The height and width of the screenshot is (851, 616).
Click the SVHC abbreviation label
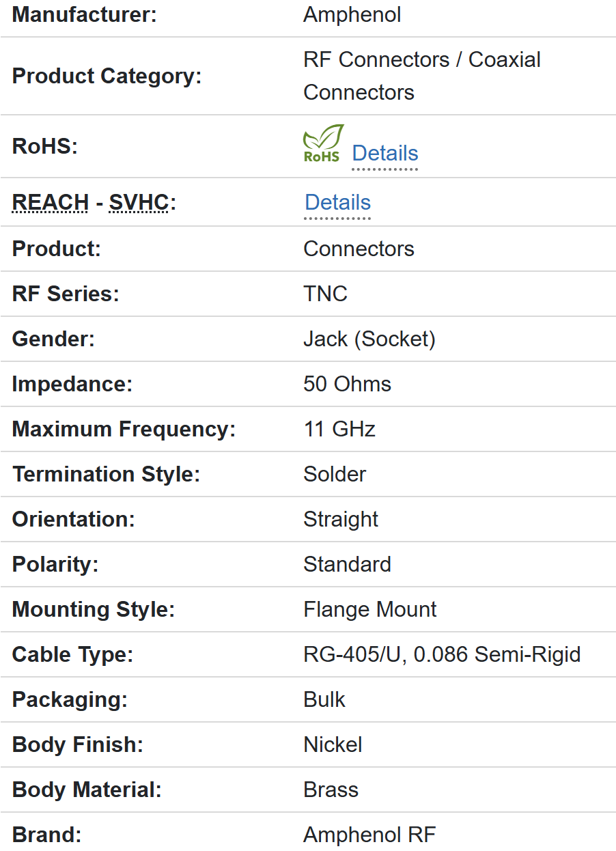pyautogui.click(x=139, y=203)
